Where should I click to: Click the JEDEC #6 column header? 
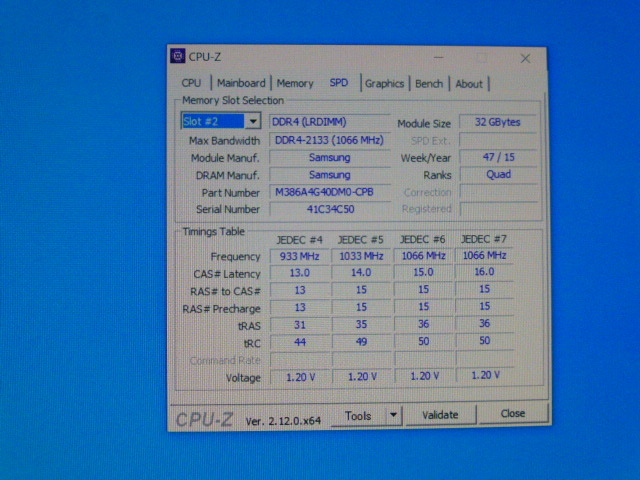tap(422, 239)
